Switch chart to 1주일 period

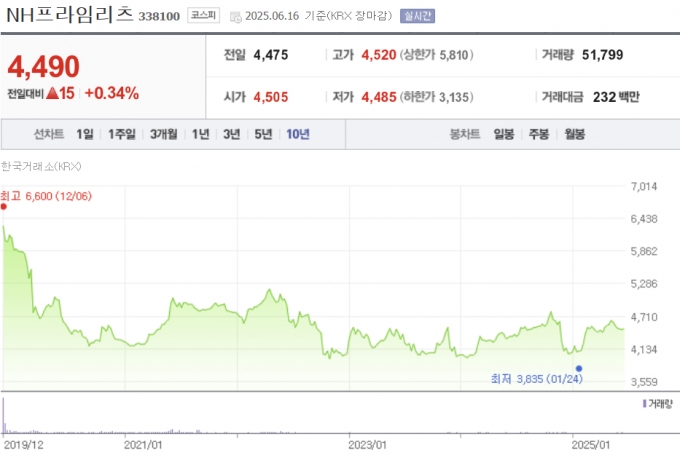click(122, 134)
